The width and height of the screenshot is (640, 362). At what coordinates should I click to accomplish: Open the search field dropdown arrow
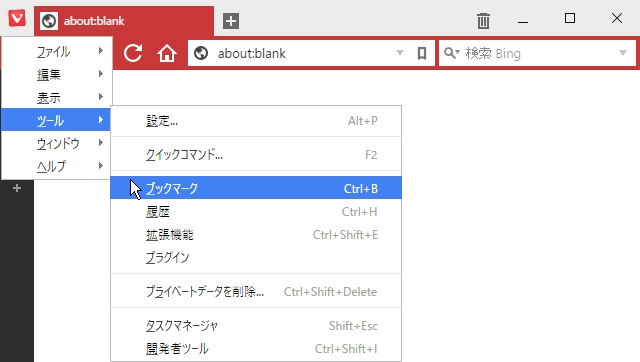click(x=623, y=53)
